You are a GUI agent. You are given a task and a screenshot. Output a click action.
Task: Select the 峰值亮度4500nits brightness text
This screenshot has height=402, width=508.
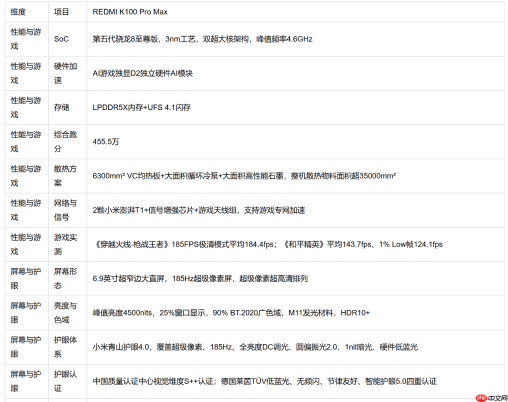[231, 313]
